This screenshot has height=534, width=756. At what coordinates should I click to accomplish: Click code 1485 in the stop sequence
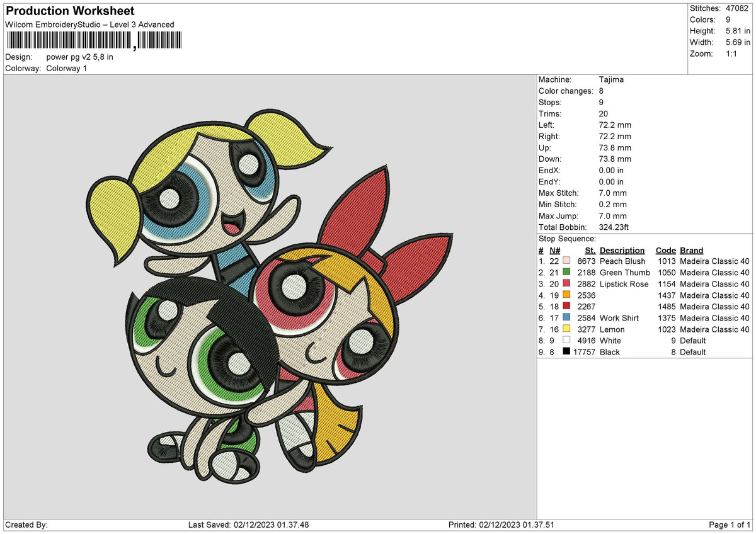[x=667, y=307]
